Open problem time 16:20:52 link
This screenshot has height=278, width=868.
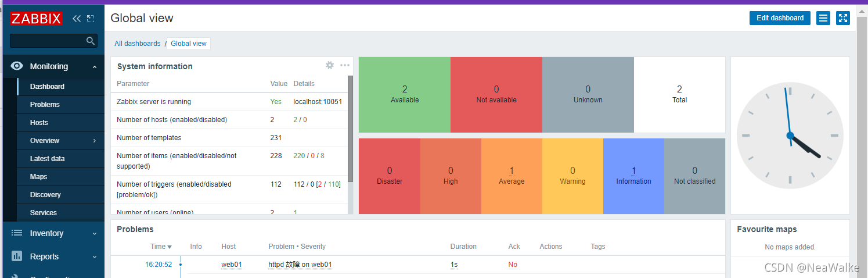pos(159,265)
